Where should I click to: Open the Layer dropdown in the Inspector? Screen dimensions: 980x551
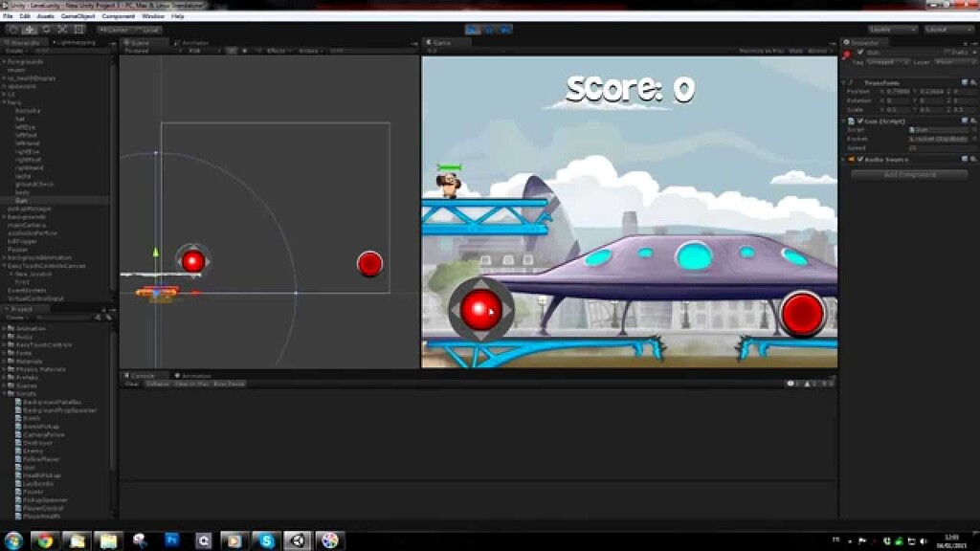click(x=955, y=61)
